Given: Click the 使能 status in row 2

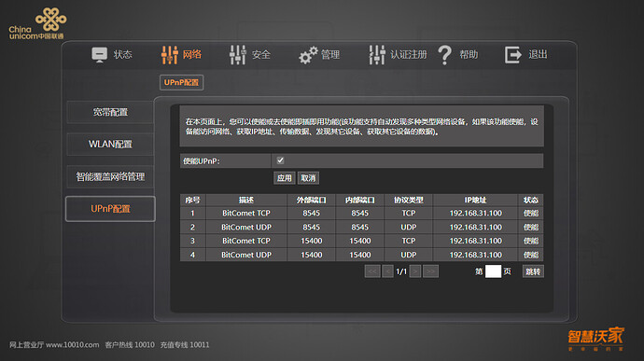Looking at the screenshot, I should (531, 227).
